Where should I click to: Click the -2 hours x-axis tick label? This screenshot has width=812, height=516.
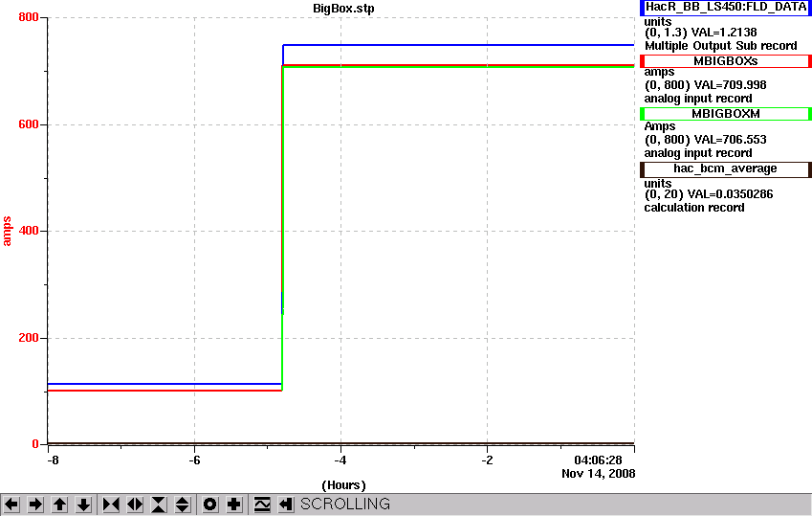click(x=487, y=460)
